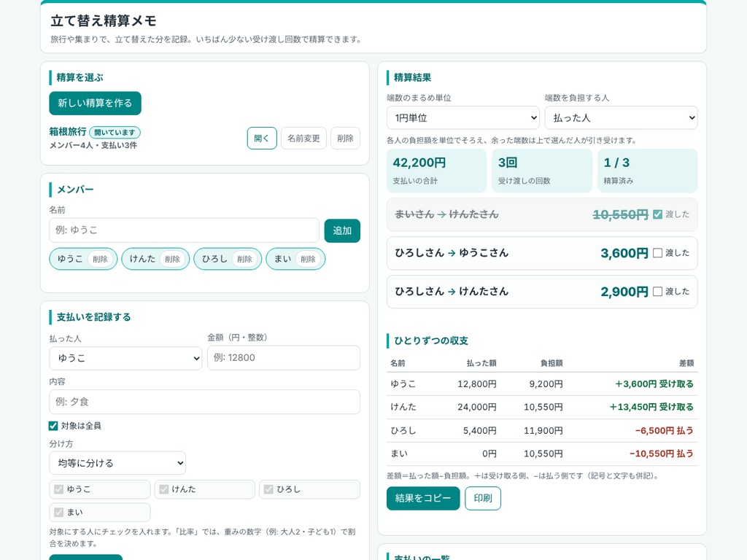Image resolution: width=747 pixels, height=560 pixels.
Task: Click the 2,900円 transfer amount
Action: click(624, 292)
